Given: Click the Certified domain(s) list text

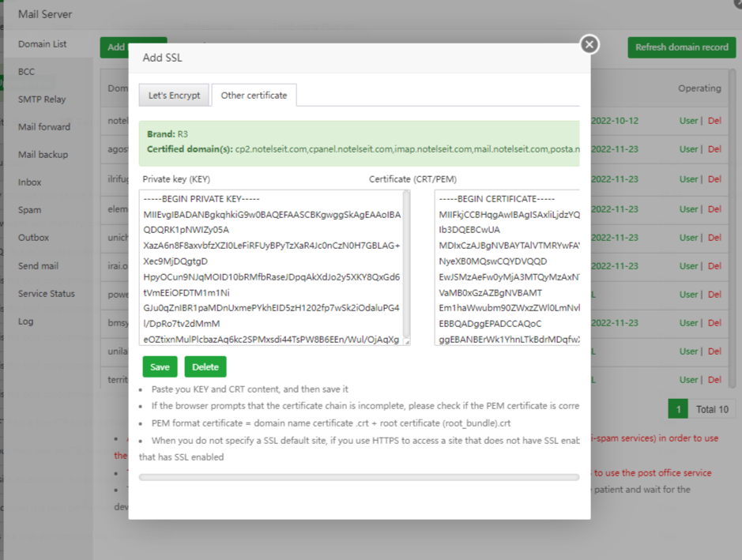Looking at the screenshot, I should (363, 149).
